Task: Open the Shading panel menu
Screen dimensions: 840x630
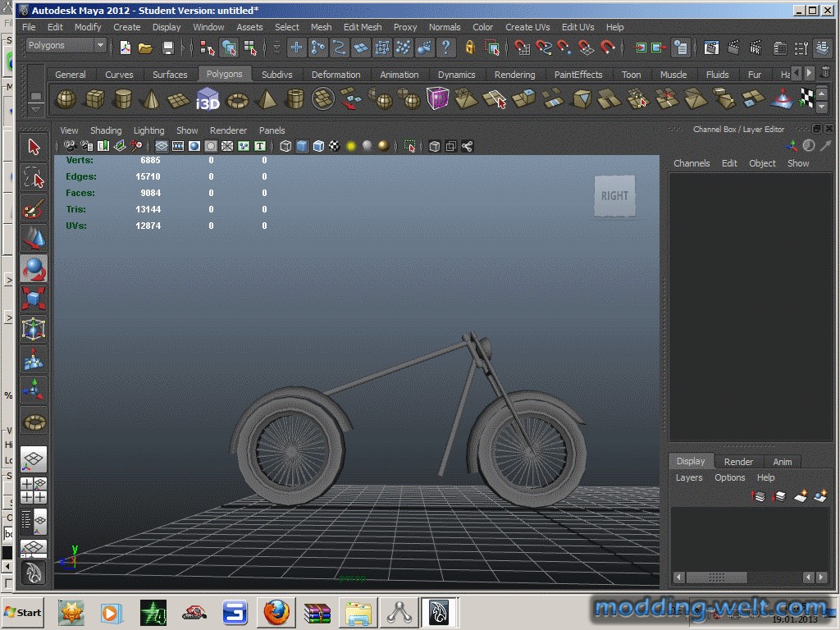Action: click(x=106, y=130)
